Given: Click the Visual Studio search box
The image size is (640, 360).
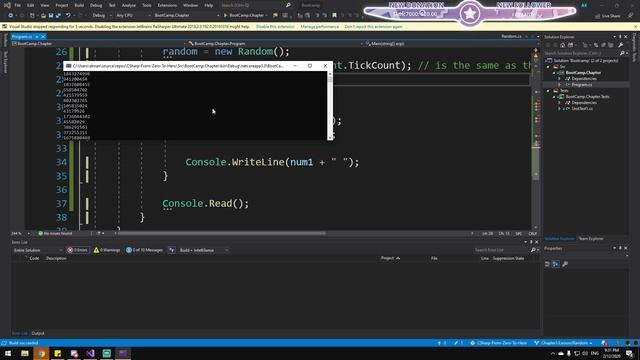Looking at the screenshot, I should pos(256,5).
